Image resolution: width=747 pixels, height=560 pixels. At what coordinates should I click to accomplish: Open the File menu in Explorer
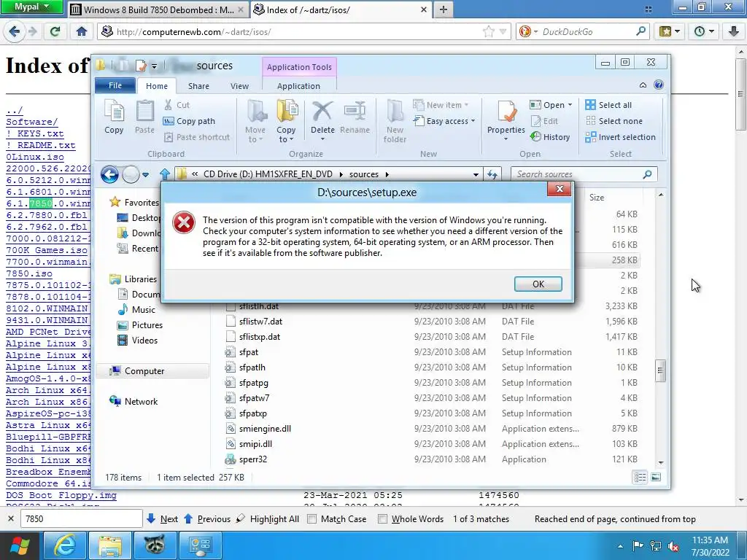click(x=115, y=85)
